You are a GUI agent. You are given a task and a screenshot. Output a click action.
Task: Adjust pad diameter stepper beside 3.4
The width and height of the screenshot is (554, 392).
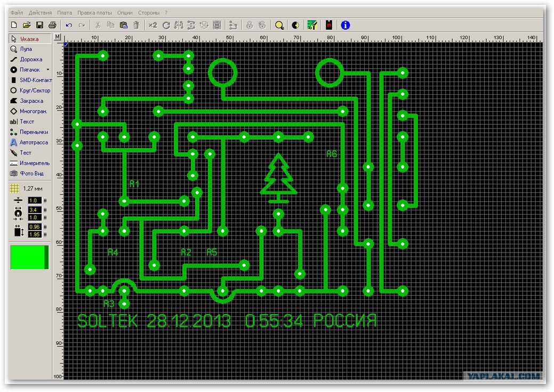[45, 210]
